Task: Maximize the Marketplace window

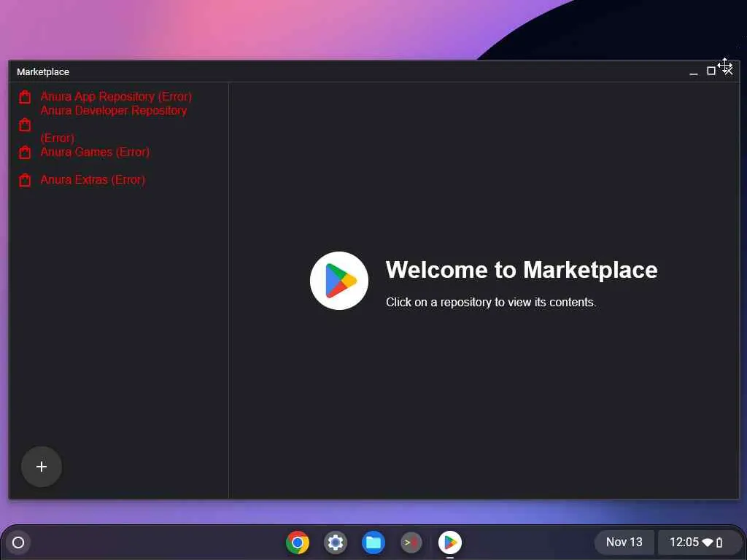Action: coord(711,71)
